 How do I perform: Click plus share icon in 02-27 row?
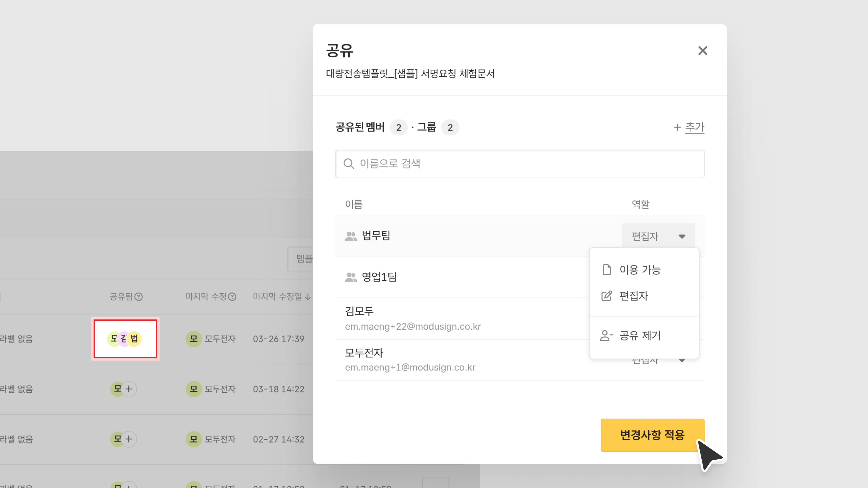(x=129, y=439)
